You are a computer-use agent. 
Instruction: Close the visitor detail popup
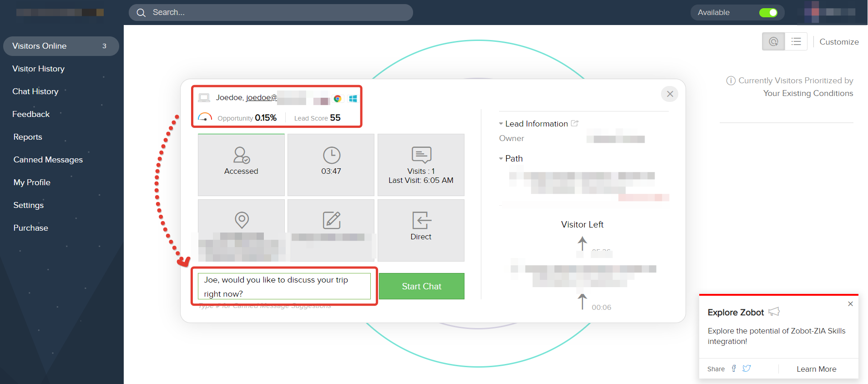click(670, 94)
